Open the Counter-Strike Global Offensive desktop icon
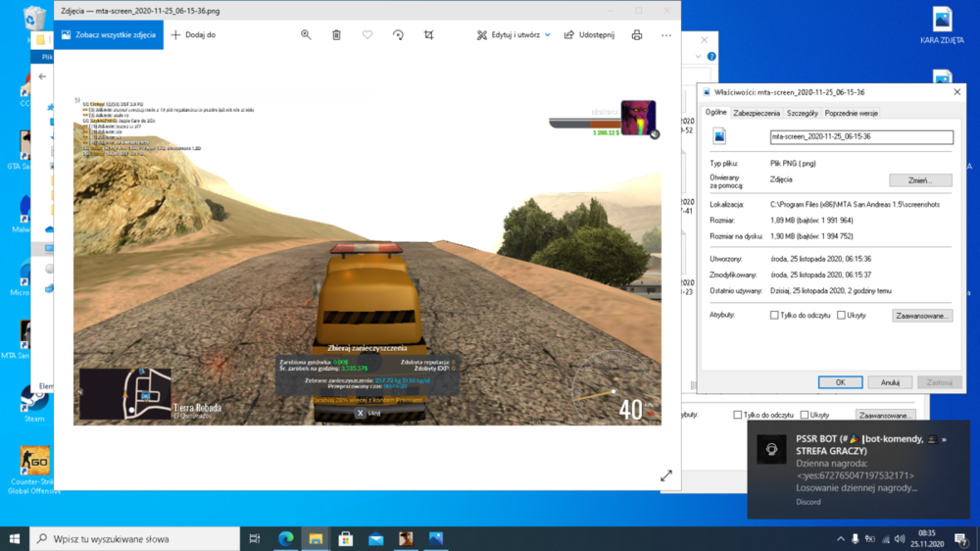 coord(34,470)
